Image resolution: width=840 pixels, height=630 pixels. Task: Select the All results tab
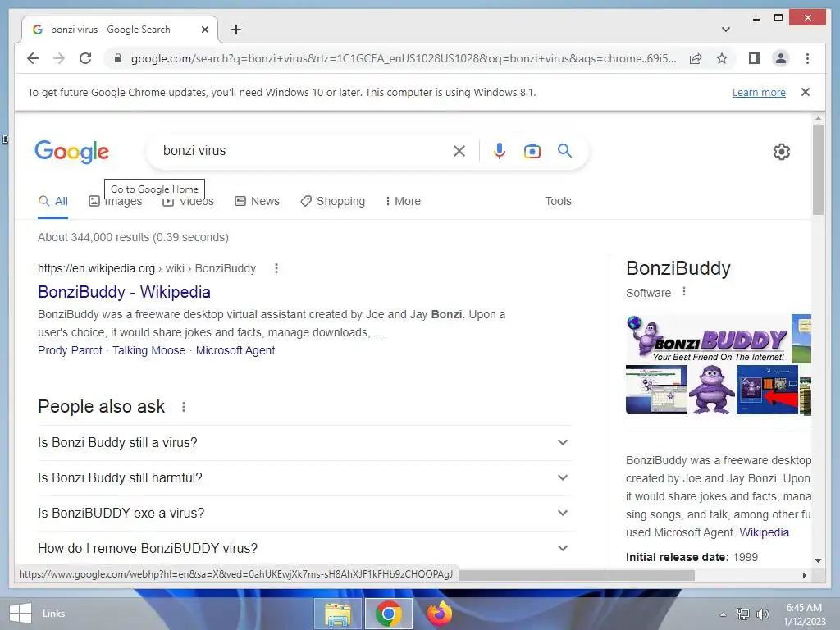(53, 202)
